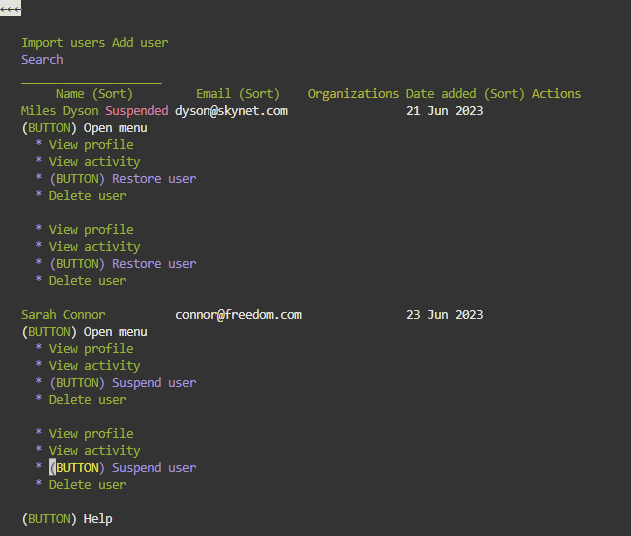This screenshot has height=536, width=631.
Task: View profile in Miles Dyson's duplicate second list
Action: [x=91, y=230]
